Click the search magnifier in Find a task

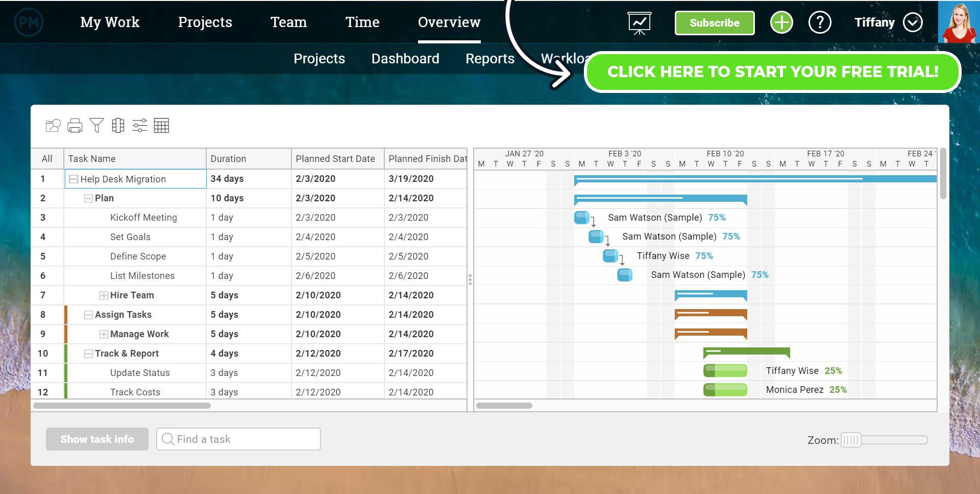pos(167,439)
